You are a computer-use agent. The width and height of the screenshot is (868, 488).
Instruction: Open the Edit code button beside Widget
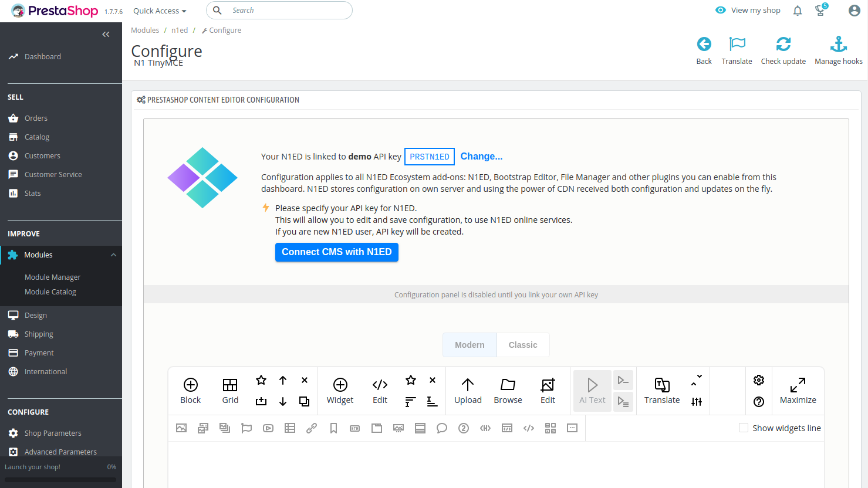coord(380,391)
